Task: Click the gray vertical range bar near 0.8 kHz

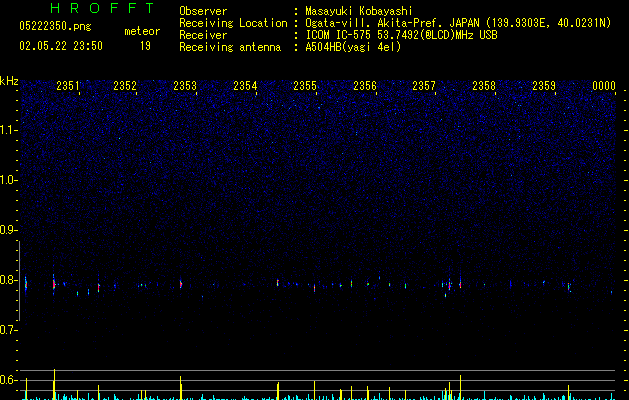Action: tap(20, 281)
